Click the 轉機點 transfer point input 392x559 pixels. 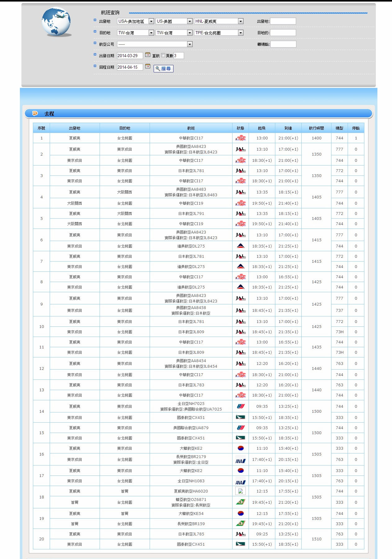pos(283,44)
